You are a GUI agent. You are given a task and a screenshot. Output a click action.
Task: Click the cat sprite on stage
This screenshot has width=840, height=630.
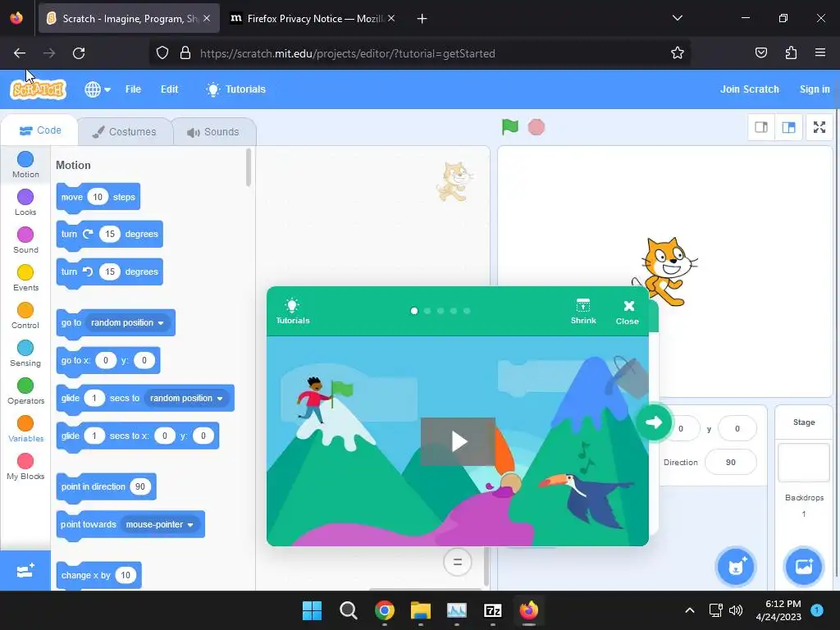[x=664, y=271]
